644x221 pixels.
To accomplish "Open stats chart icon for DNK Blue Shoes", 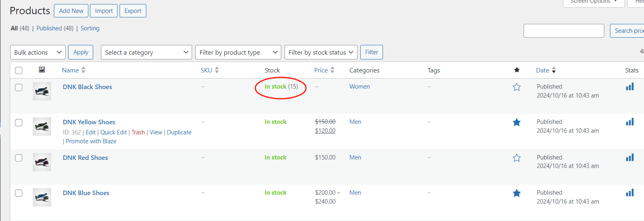I will pyautogui.click(x=629, y=193).
